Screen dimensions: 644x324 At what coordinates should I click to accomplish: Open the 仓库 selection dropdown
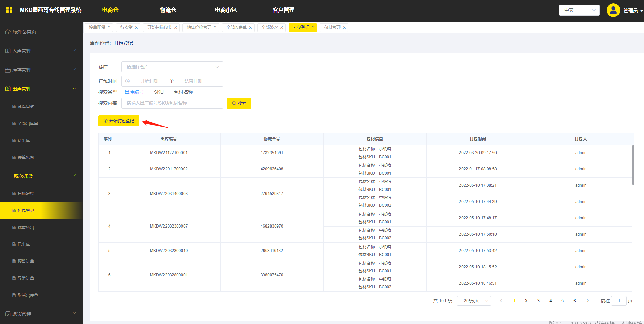tap(172, 67)
